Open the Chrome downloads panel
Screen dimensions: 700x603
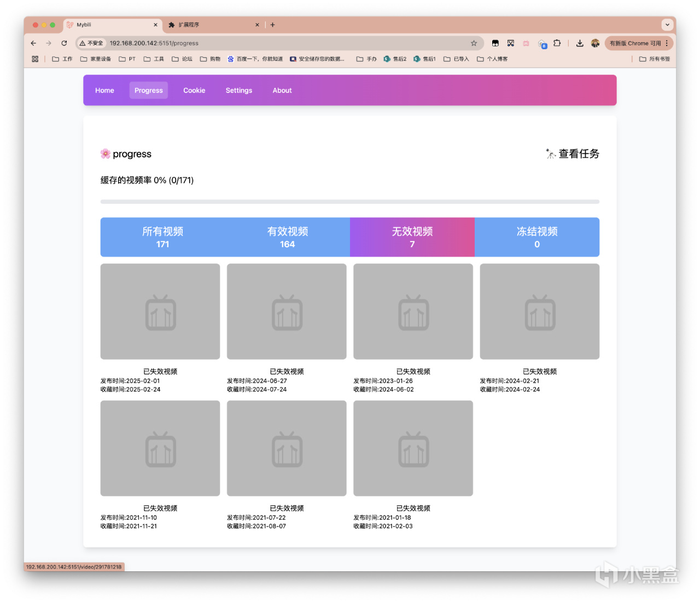click(x=580, y=43)
